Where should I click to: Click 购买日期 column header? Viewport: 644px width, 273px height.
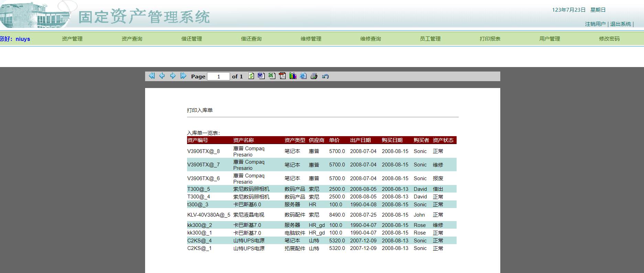392,140
